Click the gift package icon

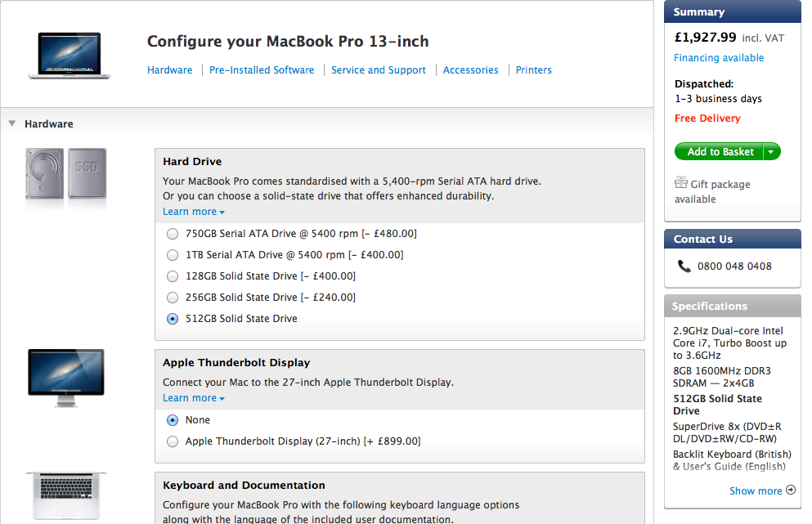(681, 183)
